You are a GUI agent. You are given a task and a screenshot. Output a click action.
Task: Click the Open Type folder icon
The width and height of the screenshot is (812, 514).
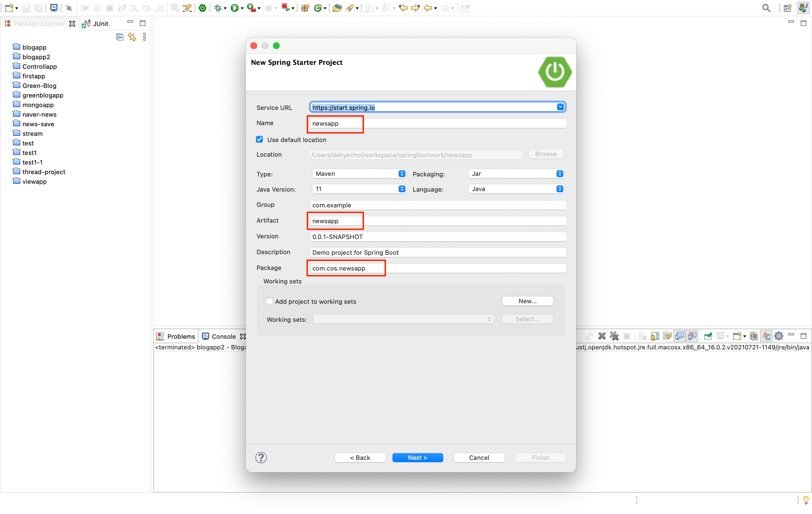click(x=337, y=8)
